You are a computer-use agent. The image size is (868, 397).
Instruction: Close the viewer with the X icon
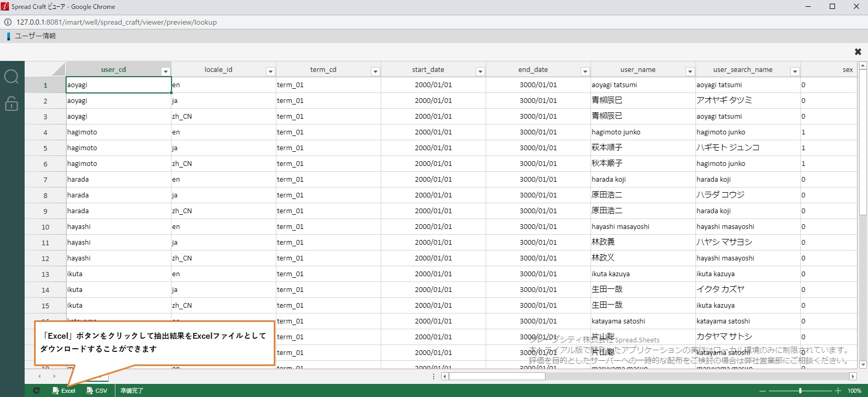(858, 51)
